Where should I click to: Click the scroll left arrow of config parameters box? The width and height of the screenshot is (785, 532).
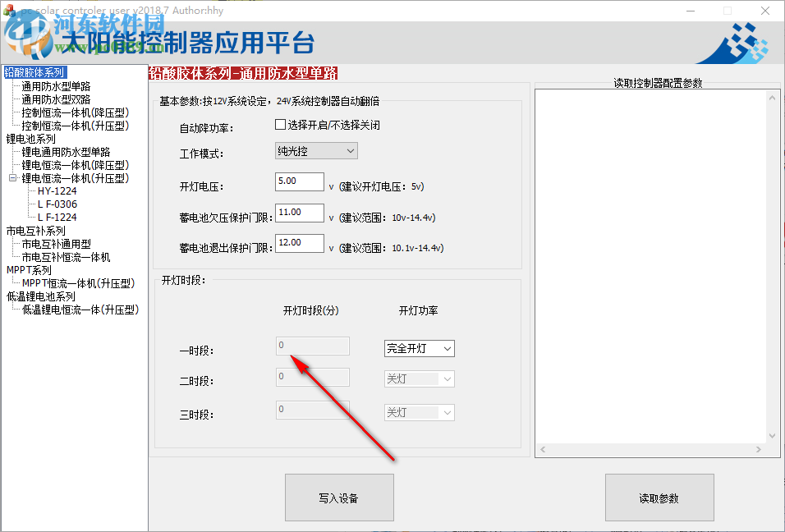543,449
